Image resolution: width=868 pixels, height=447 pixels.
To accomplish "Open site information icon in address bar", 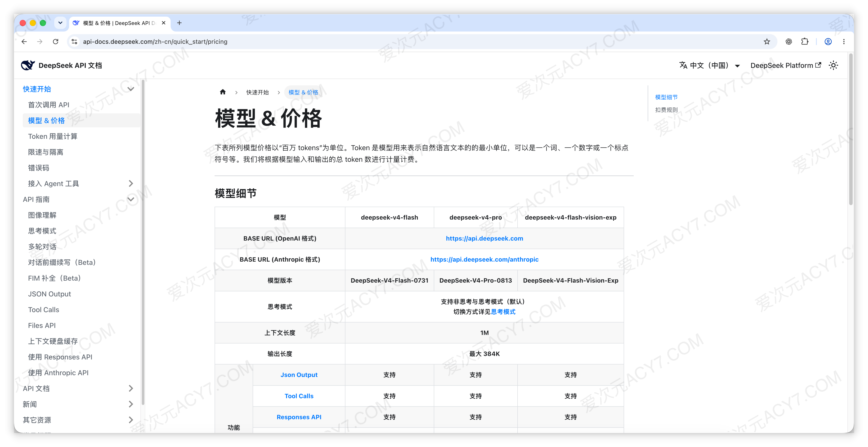I will click(x=74, y=41).
